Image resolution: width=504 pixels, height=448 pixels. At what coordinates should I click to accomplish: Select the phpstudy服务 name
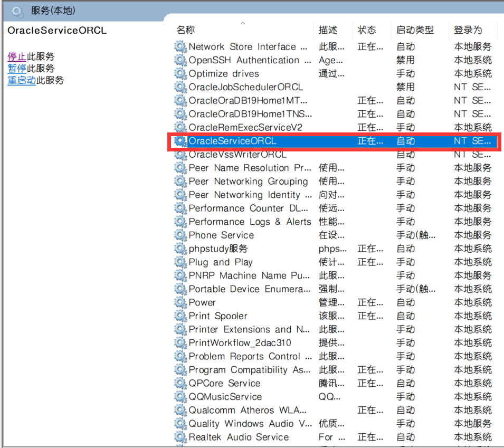(218, 249)
